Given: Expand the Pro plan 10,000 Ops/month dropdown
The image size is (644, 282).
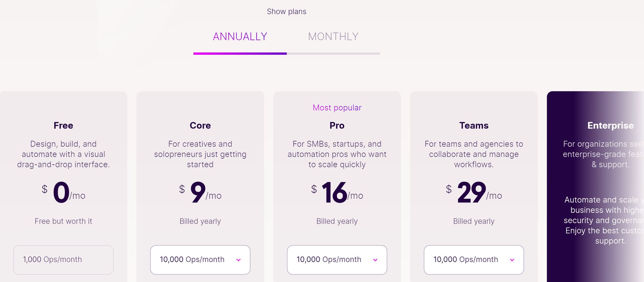Looking at the screenshot, I should coord(337,260).
